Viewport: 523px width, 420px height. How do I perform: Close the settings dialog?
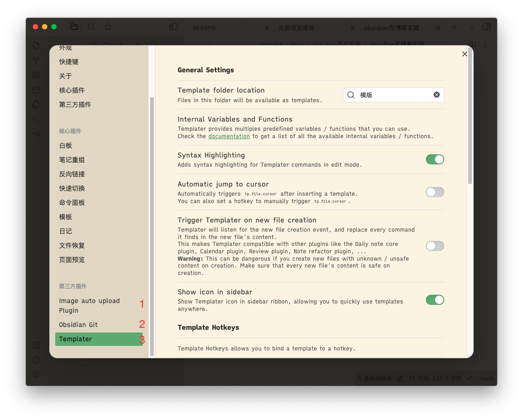[x=465, y=54]
